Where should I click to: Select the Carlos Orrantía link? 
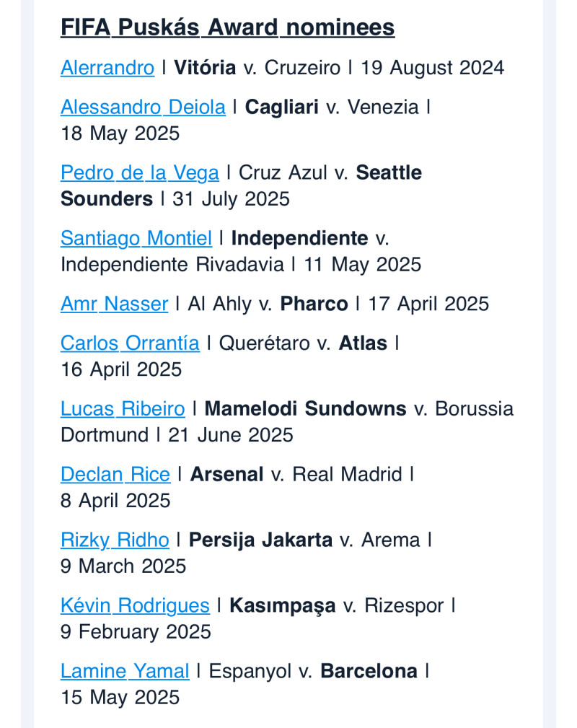(130, 343)
